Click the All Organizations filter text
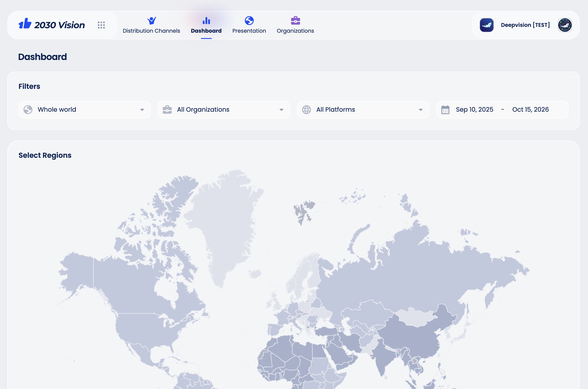 point(203,110)
